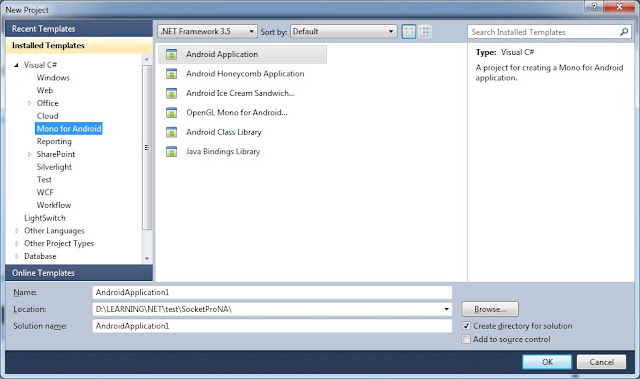Select the LightSwitch tree item
Image resolution: width=640 pixels, height=379 pixels.
click(x=44, y=218)
